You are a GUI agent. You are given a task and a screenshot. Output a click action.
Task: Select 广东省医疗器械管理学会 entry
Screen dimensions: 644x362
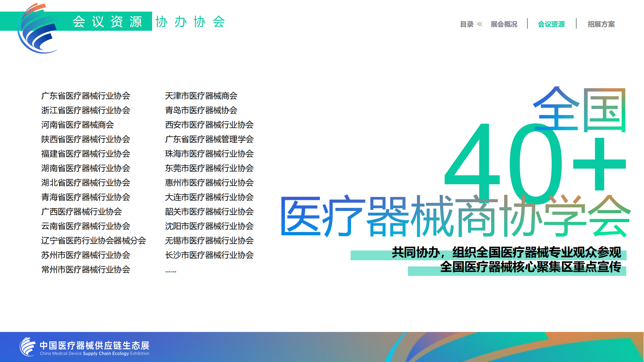[209, 139]
